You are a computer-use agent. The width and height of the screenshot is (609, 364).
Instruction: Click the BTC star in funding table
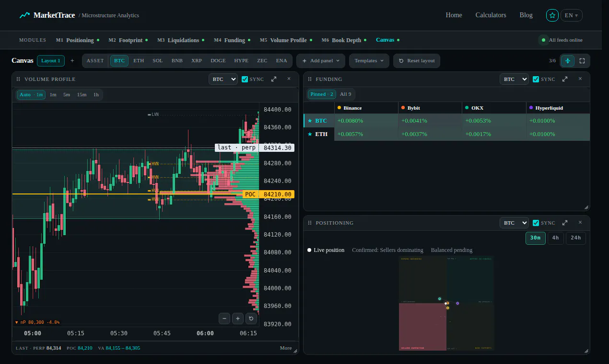tap(310, 121)
